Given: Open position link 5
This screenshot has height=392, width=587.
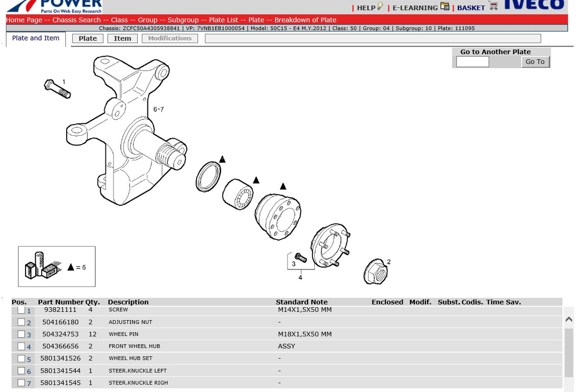Looking at the screenshot, I should [x=29, y=359].
